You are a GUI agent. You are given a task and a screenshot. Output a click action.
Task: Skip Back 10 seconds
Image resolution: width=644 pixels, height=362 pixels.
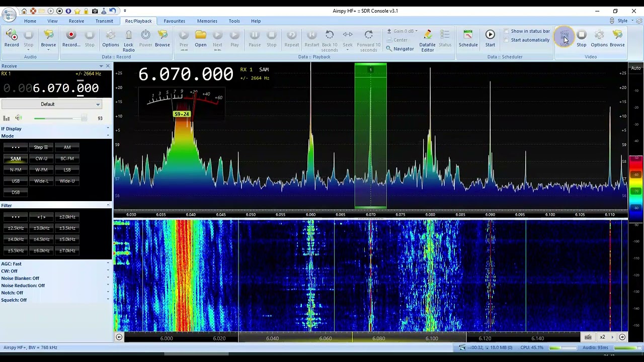[x=330, y=40]
